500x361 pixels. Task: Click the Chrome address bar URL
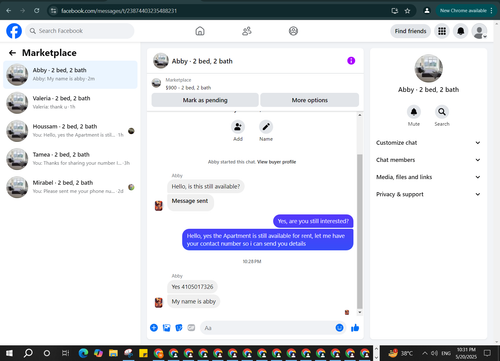coord(119,11)
